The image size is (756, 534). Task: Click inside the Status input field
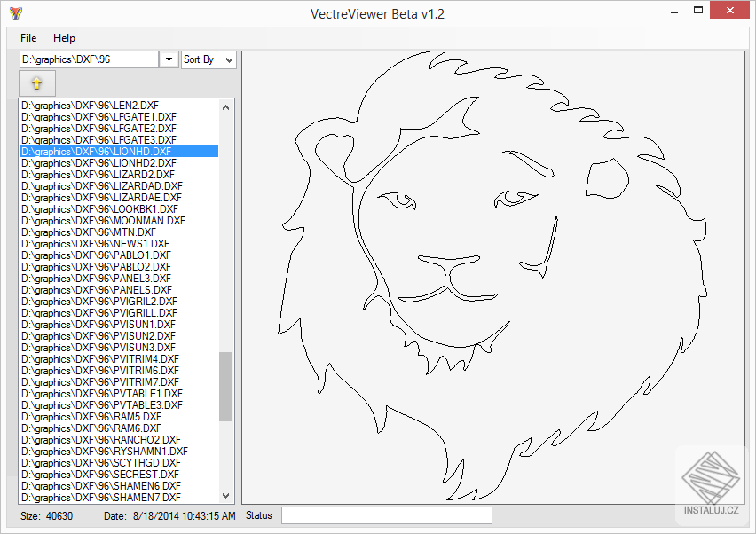point(386,514)
